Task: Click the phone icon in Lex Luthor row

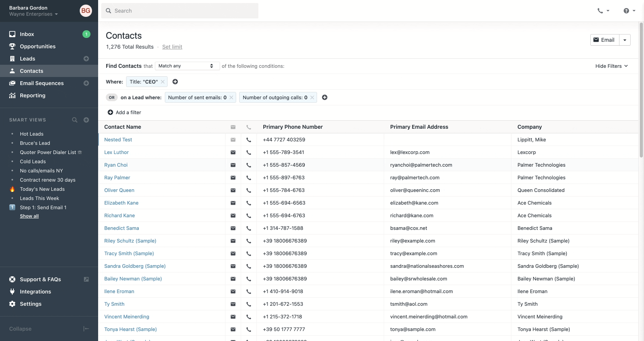Action: 249,152
